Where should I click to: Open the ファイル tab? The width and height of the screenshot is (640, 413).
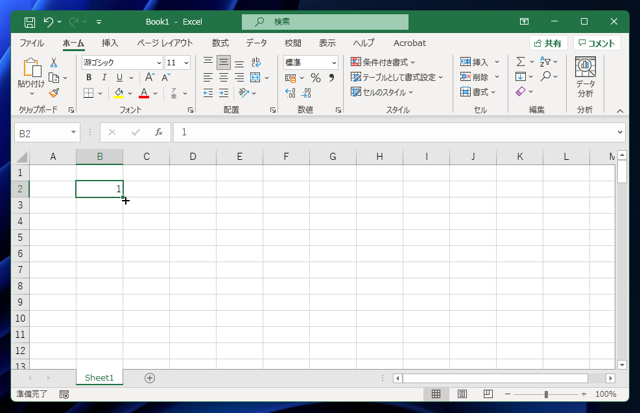[x=31, y=43]
